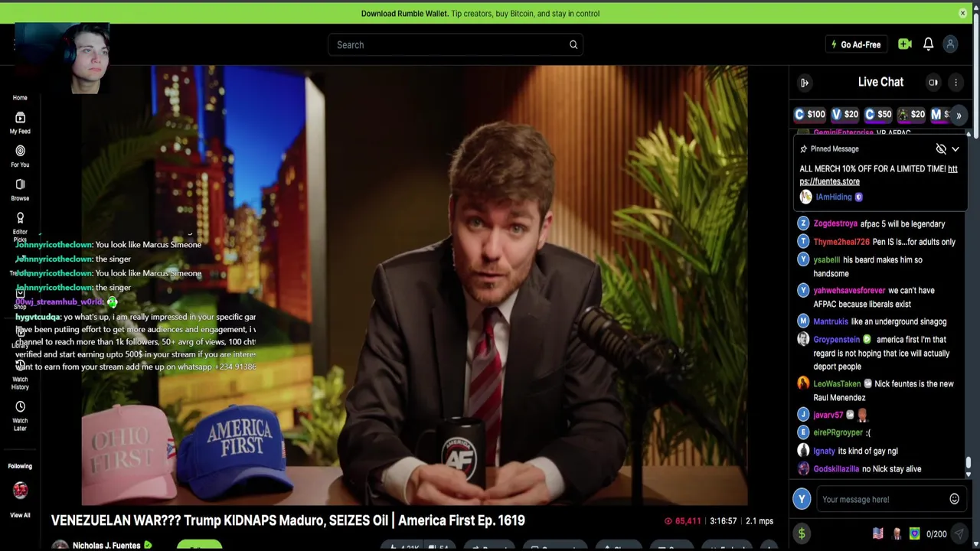
Task: Click username eirePRgroyper in chat
Action: pos(838,433)
